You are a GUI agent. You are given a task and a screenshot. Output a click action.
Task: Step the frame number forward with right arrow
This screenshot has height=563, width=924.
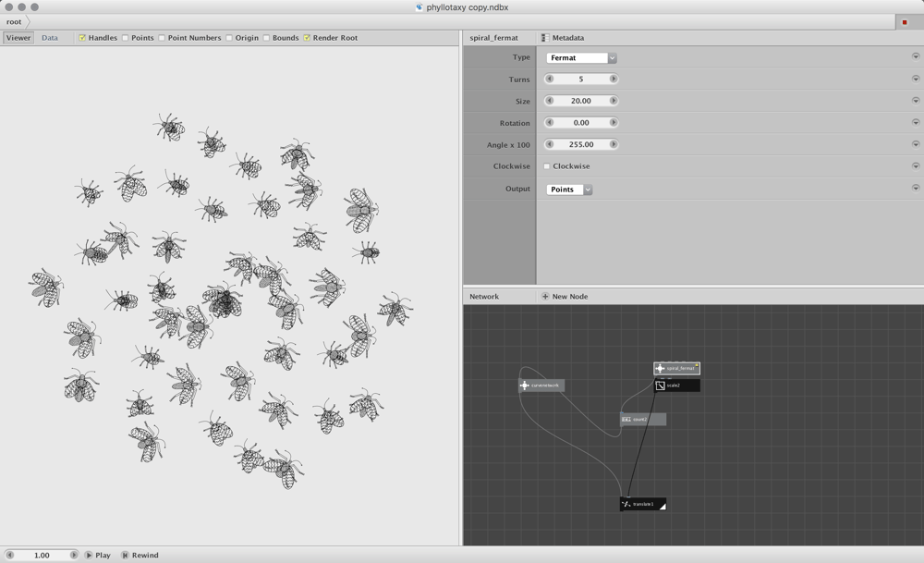tap(74, 556)
